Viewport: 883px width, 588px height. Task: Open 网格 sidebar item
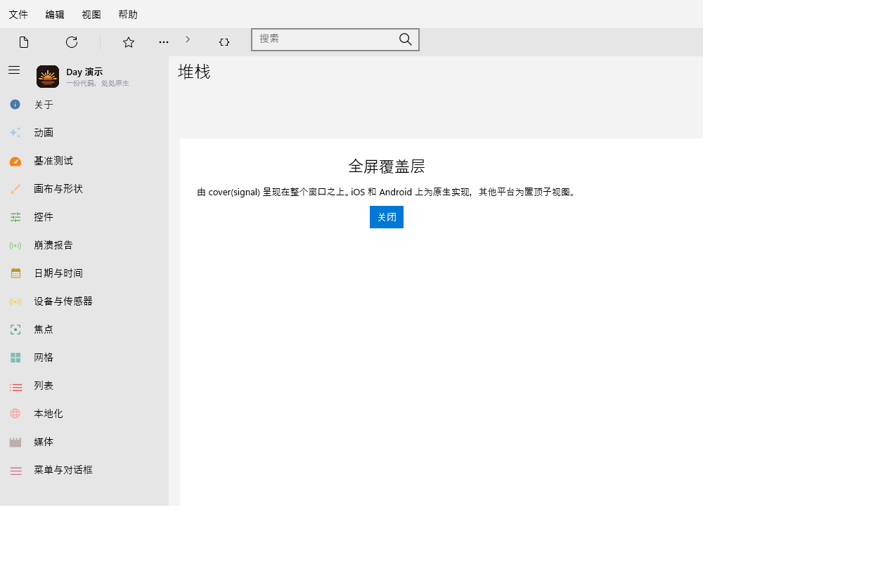(84, 358)
